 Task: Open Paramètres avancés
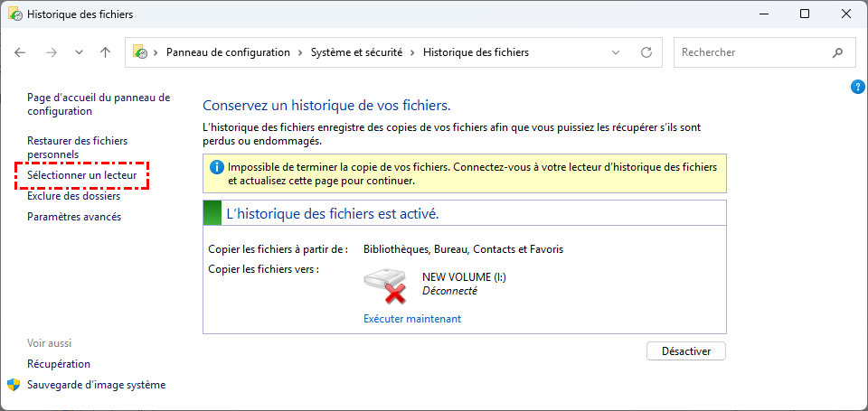[x=74, y=217]
